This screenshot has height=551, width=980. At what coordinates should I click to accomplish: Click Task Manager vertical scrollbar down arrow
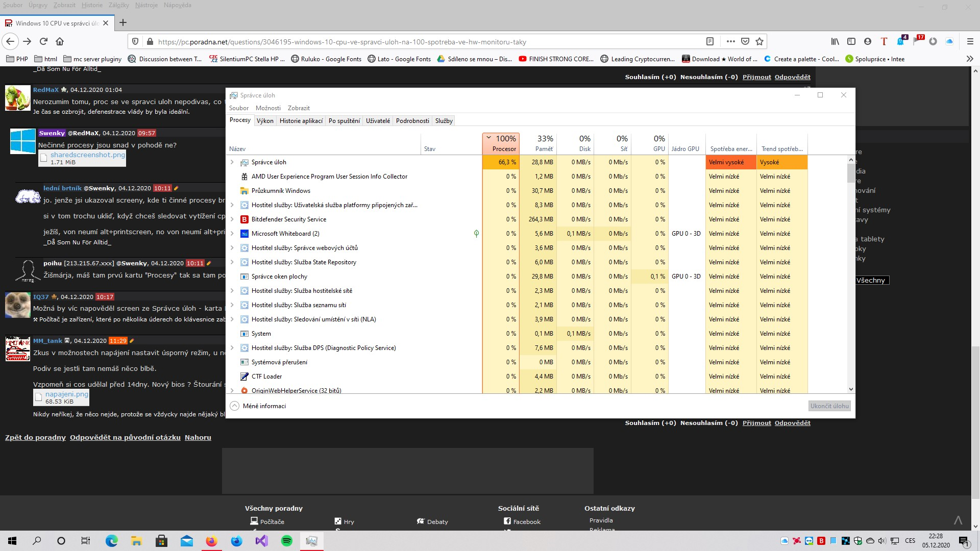851,389
